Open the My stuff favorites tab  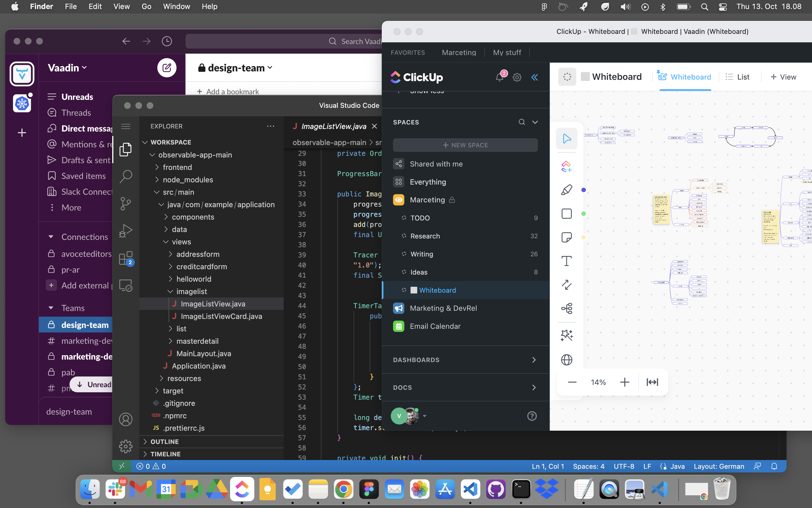coord(507,52)
